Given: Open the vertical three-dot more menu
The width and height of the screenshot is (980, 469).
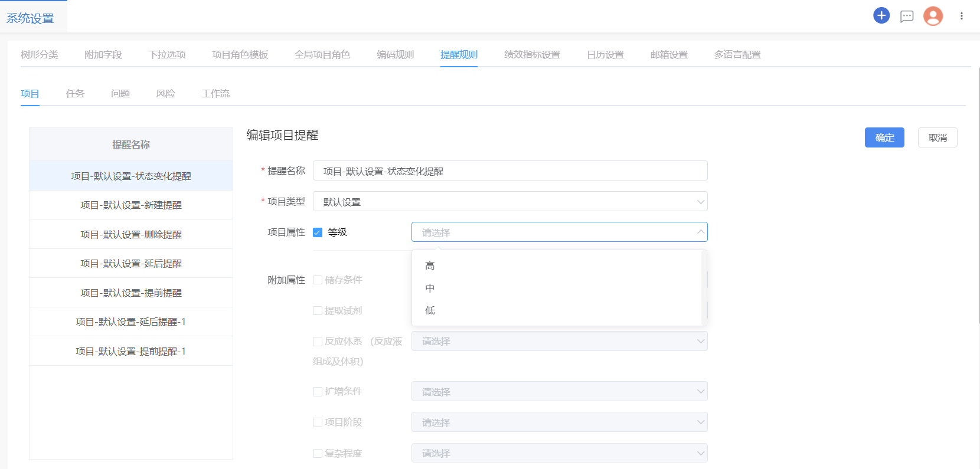Looking at the screenshot, I should (962, 17).
